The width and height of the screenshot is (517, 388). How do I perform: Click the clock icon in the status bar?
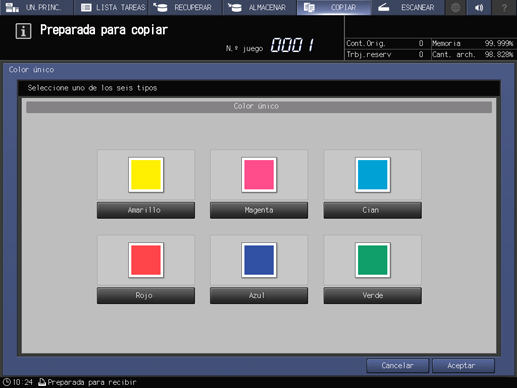(7, 382)
